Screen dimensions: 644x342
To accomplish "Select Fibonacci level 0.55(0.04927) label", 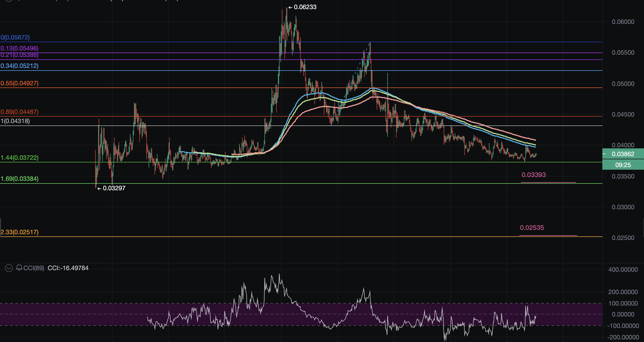I will tap(20, 83).
